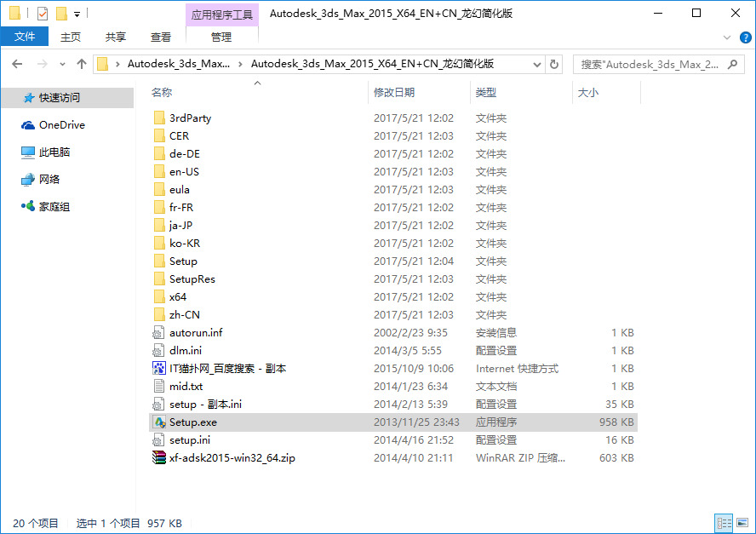
Task: Go up one folder level arrow
Action: pos(82,64)
